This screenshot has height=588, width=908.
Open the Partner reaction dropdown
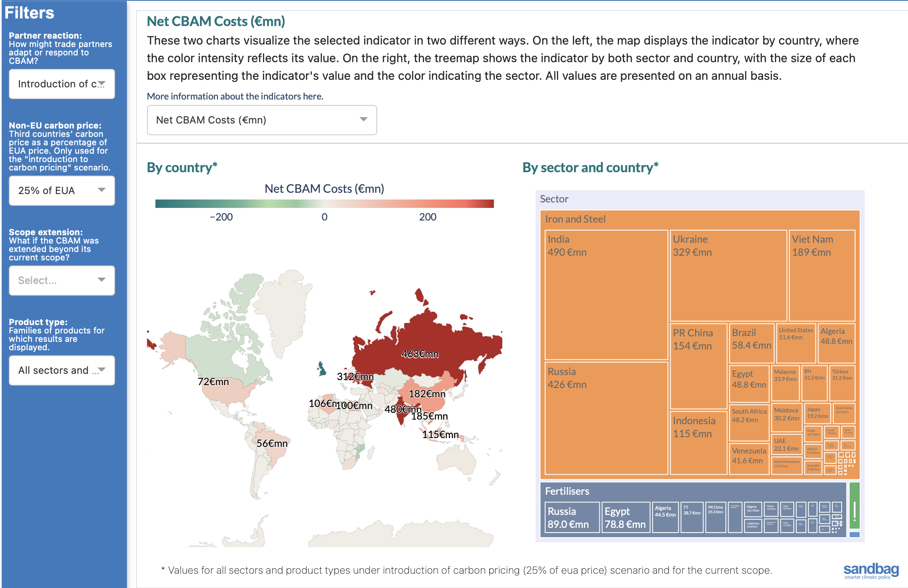[62, 84]
